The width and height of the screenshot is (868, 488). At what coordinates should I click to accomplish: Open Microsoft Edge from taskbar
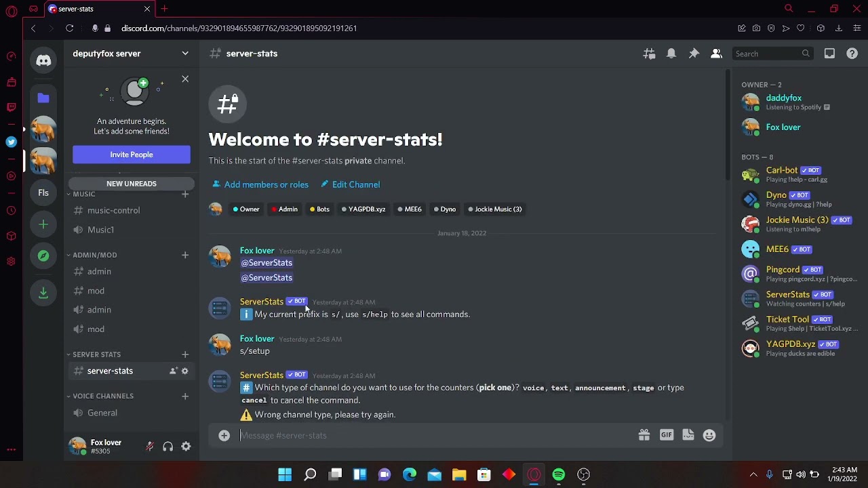point(410,475)
